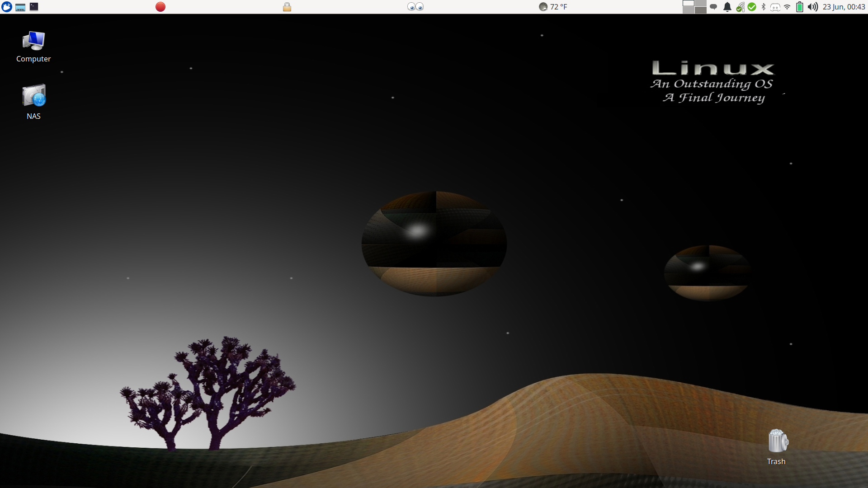The height and width of the screenshot is (488, 868).
Task: Open the notifications bell icon
Action: coord(727,7)
